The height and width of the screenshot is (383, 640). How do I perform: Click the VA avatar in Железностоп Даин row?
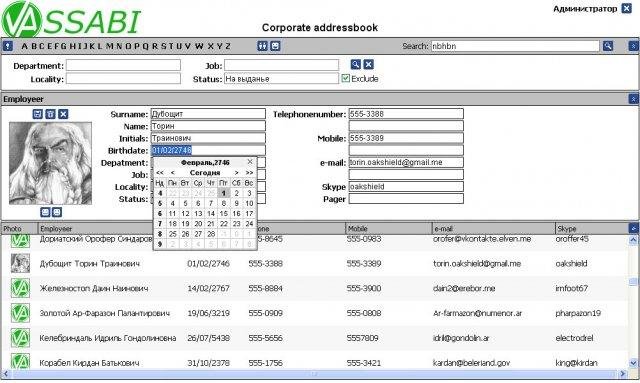tap(20, 288)
